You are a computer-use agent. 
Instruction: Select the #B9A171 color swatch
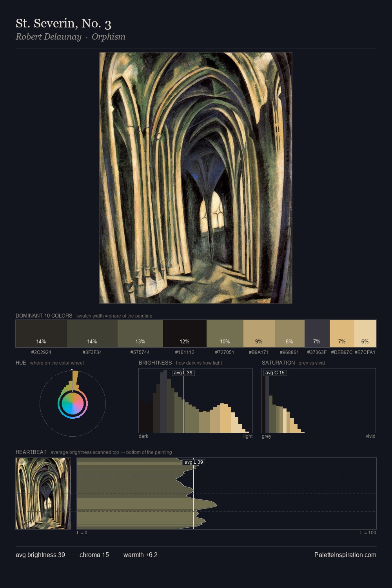tap(259, 334)
